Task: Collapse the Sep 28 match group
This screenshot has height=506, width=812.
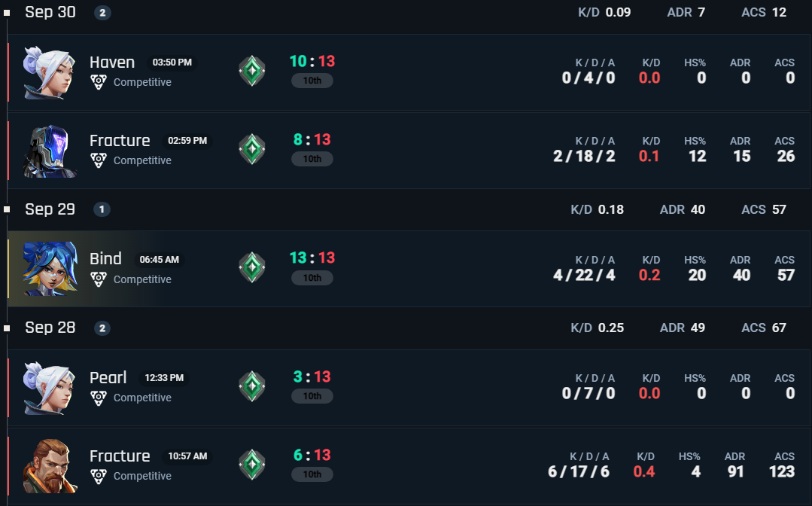Action: tap(50, 328)
